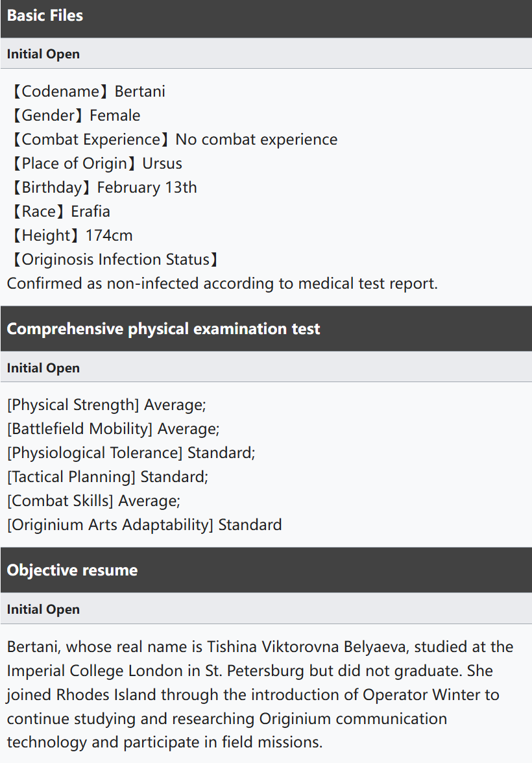Click Initial Open under Objective resume
532x763 pixels.
pos(43,609)
